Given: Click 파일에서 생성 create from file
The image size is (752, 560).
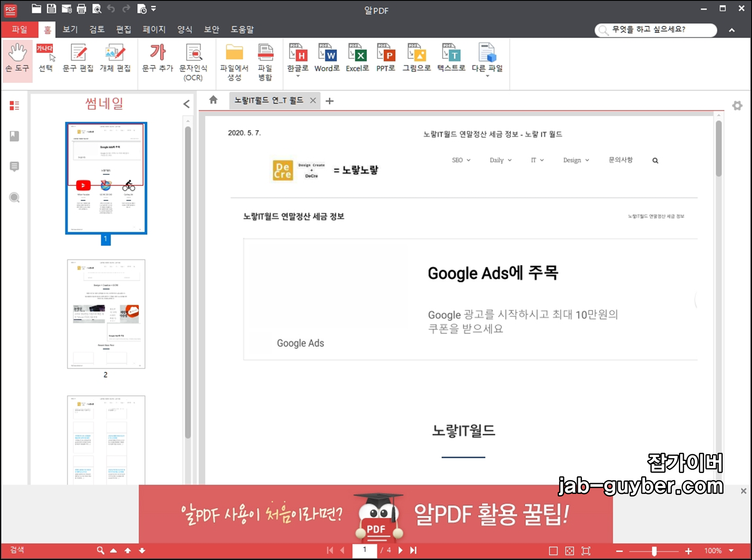Looking at the screenshot, I should [234, 63].
